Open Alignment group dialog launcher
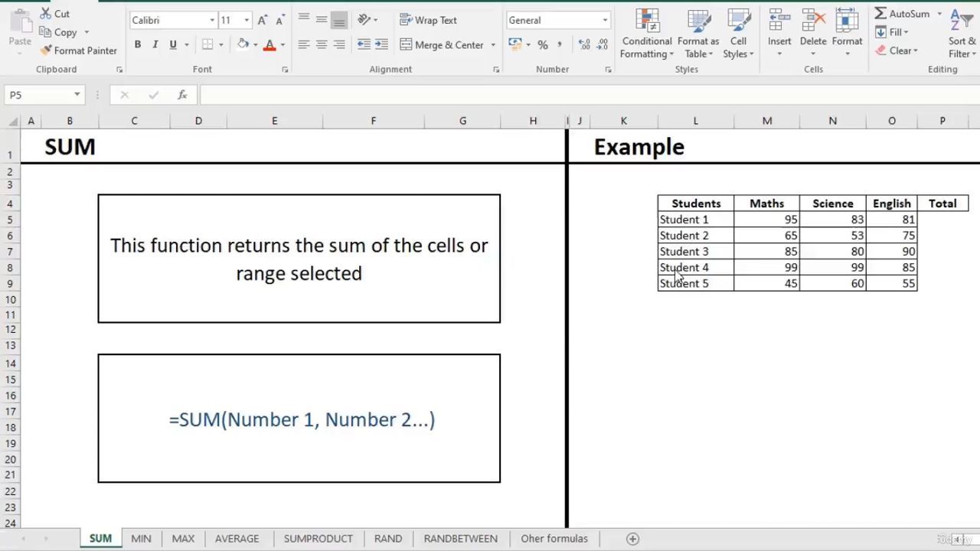 496,70
